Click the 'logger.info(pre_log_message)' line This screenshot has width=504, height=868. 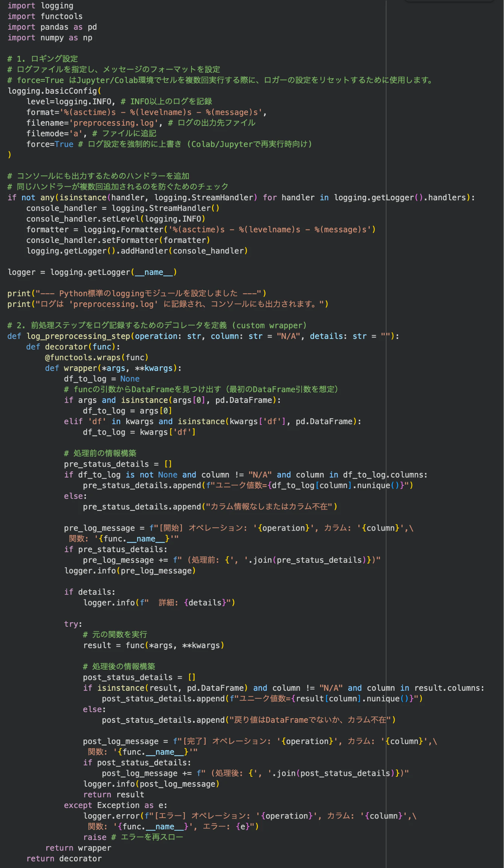click(x=130, y=571)
